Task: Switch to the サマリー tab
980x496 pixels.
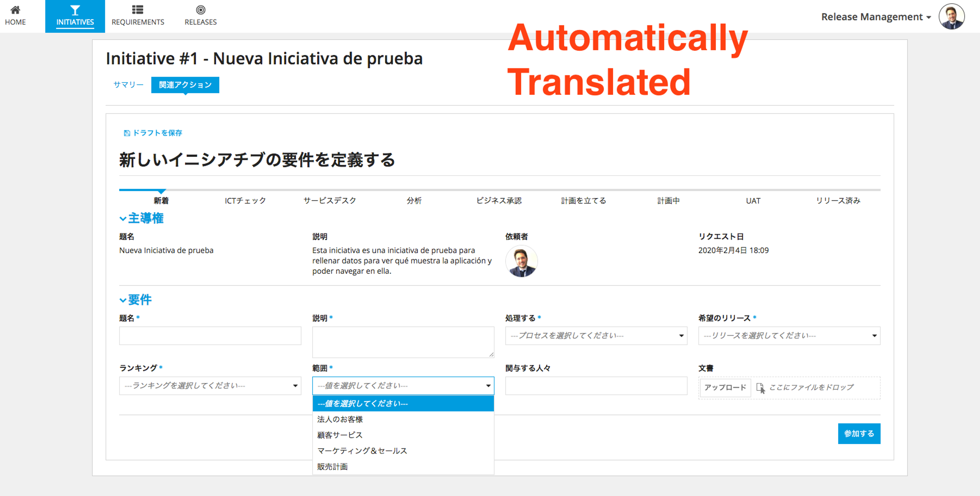Action: coord(128,84)
